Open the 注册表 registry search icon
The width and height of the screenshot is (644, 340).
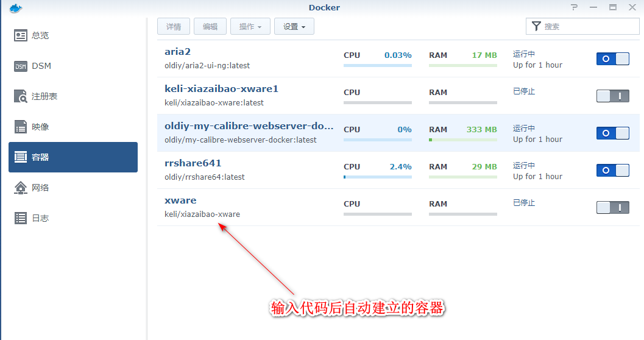coord(21,96)
